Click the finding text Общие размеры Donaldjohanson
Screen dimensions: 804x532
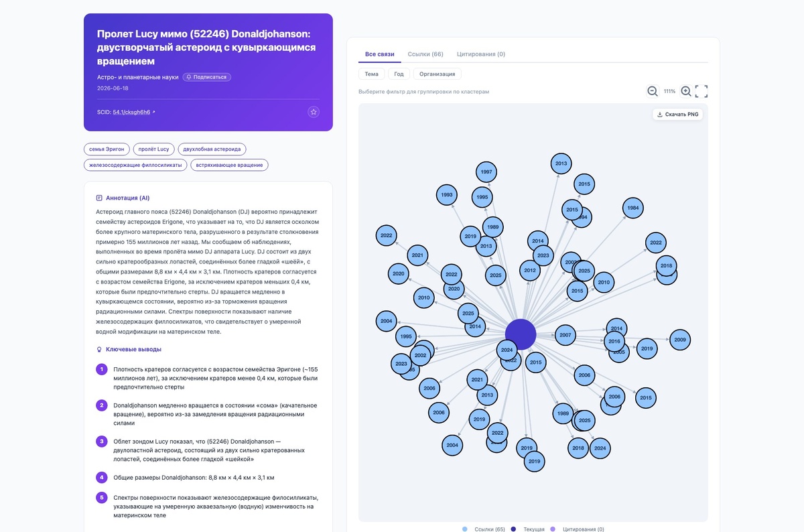194,478
